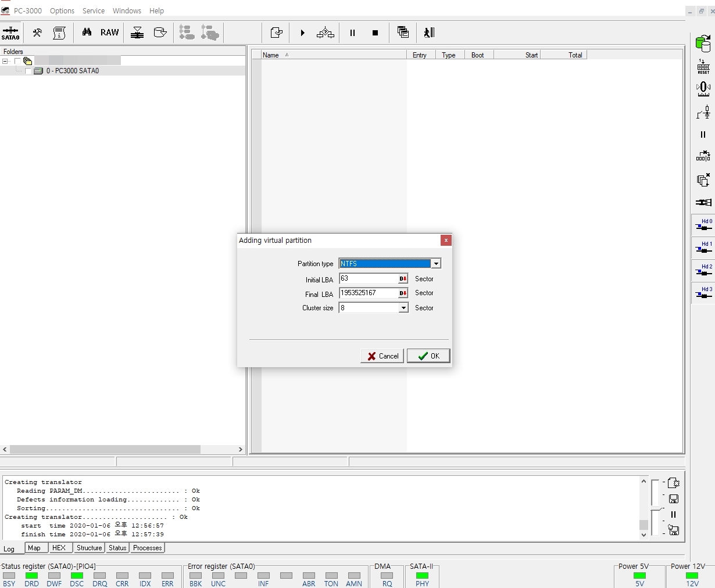Stop the process with the stop button
The width and height of the screenshot is (715, 588).
pos(375,33)
